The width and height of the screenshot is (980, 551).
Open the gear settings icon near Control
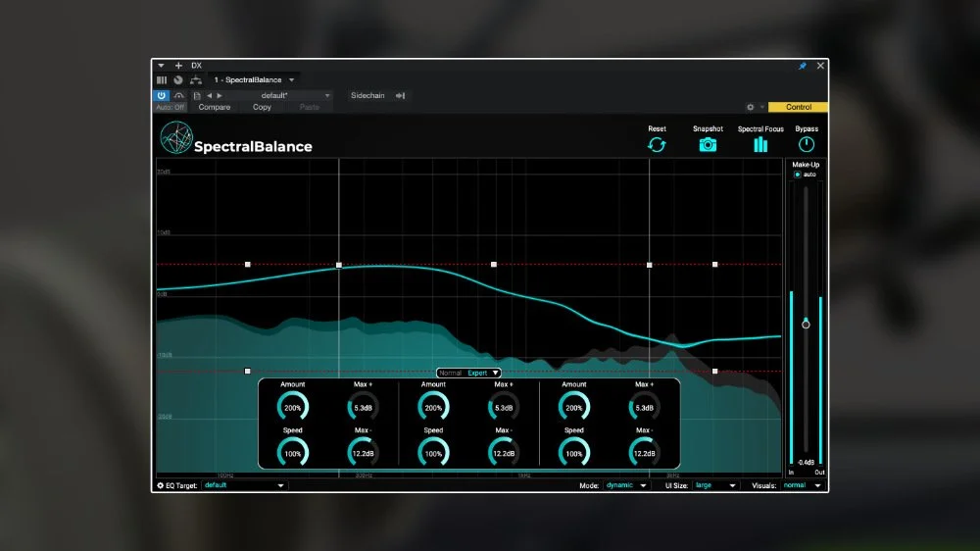point(750,108)
